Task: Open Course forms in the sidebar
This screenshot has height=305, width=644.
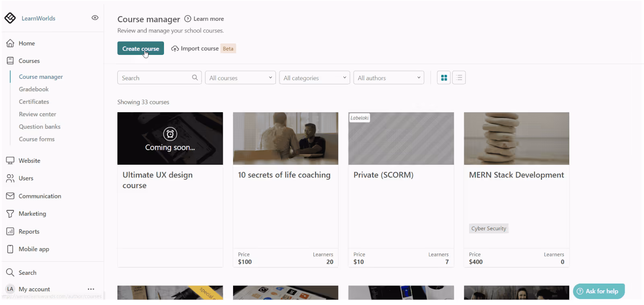Action: [37, 139]
